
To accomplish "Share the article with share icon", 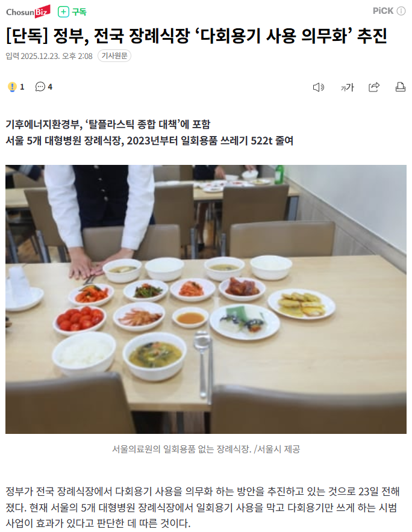I will click(374, 87).
